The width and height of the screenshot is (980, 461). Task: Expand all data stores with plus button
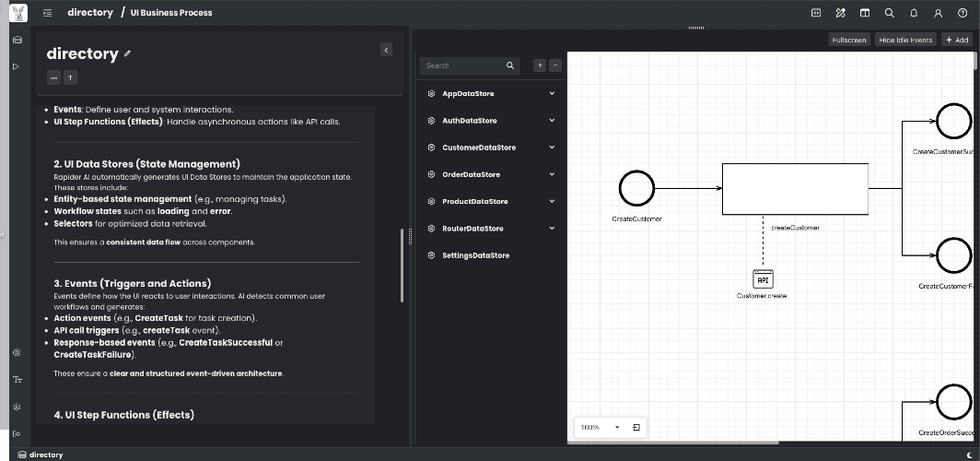click(540, 65)
